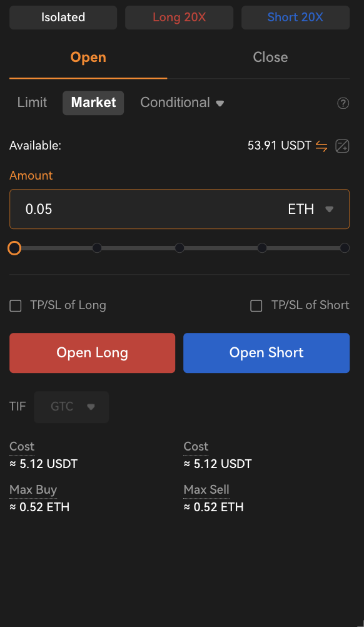364x627 pixels.
Task: Click the Amount input field showing 0.05
Action: click(x=179, y=209)
